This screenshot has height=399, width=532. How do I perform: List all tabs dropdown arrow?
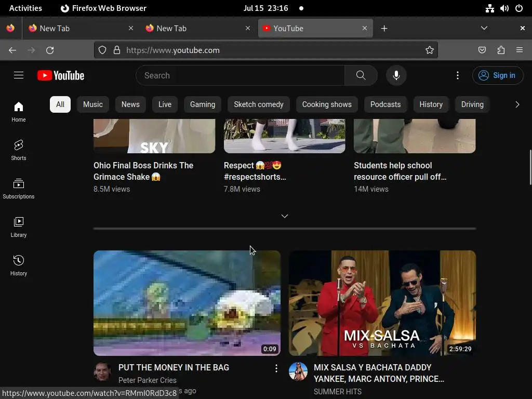(484, 28)
